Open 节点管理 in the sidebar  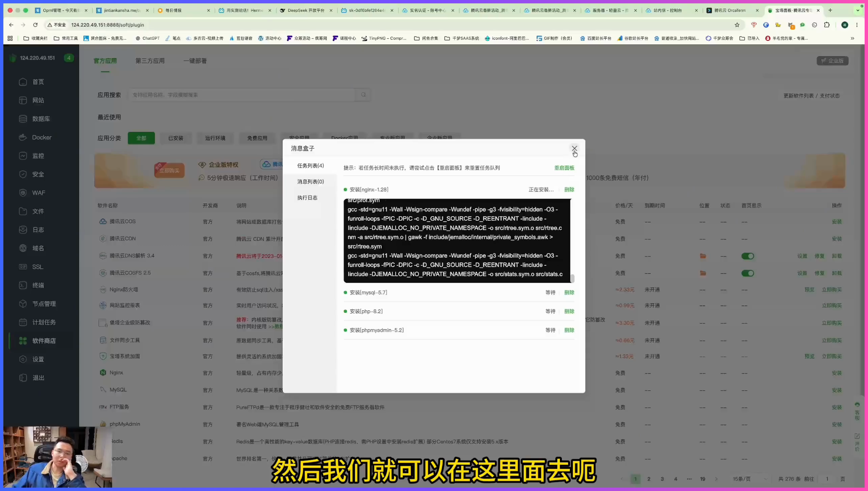point(44,304)
